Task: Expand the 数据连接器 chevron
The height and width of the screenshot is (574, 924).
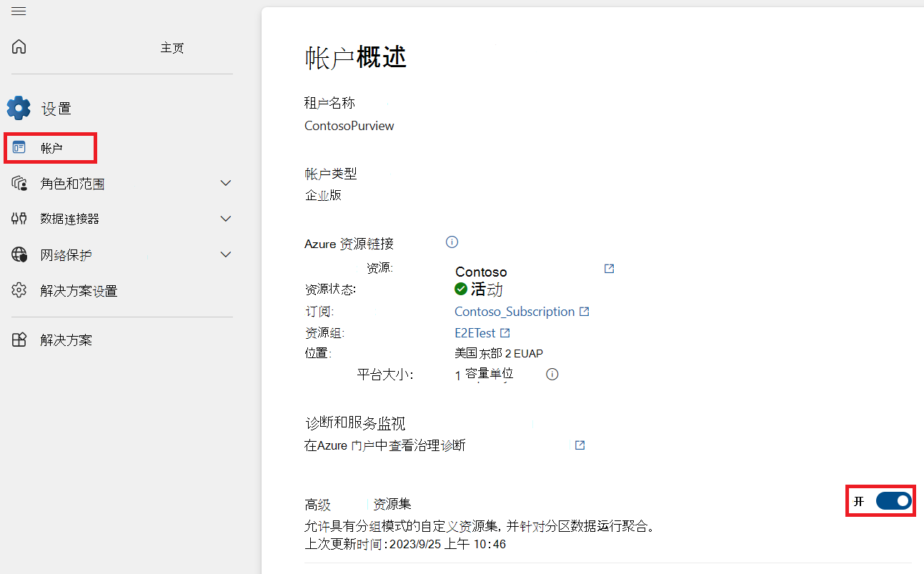Action: click(x=226, y=219)
